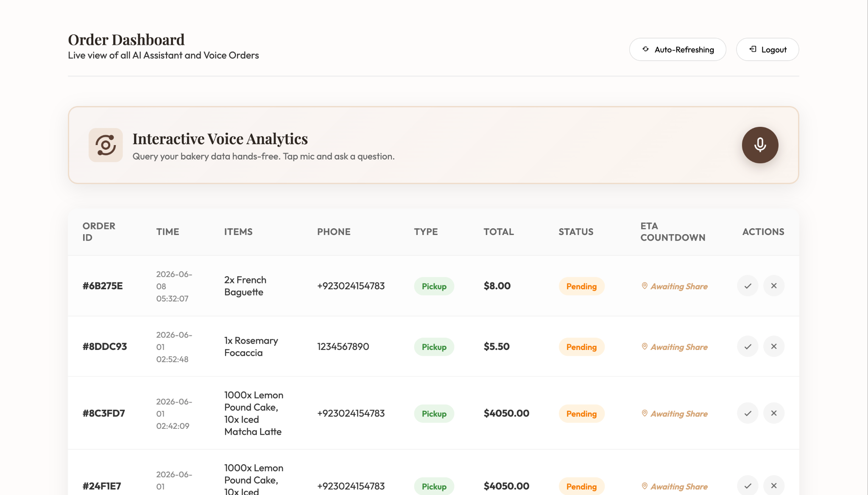Click the TOTAL column header
Viewport: 868px width, 495px height.
point(499,232)
